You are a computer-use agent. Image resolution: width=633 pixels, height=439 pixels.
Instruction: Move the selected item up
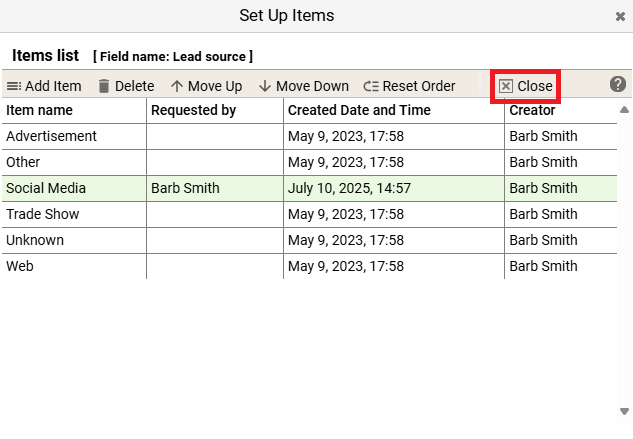[206, 86]
